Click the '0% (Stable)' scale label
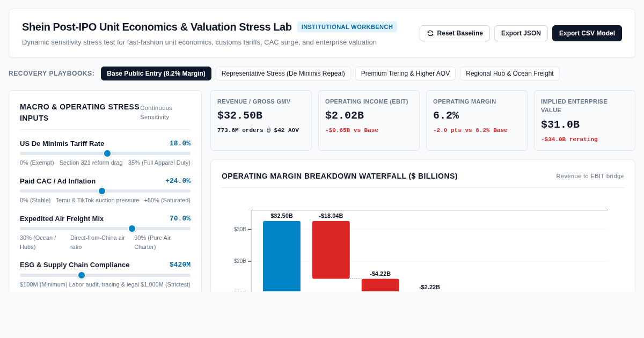Image resolution: width=644 pixels, height=338 pixels. 35,200
